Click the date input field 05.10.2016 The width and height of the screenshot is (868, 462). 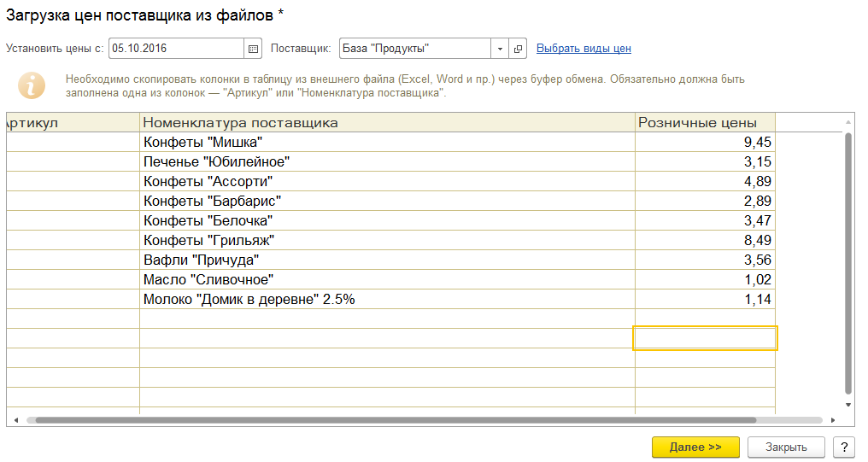[x=175, y=49]
